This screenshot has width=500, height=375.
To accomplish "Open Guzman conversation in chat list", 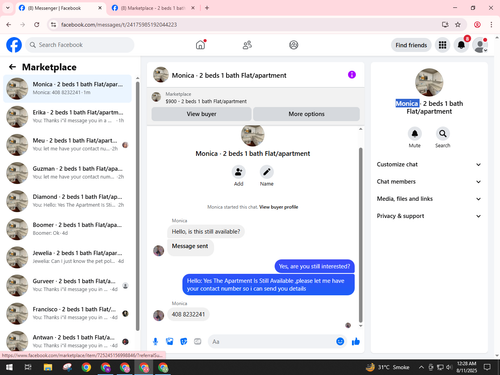I will click(x=67, y=173).
